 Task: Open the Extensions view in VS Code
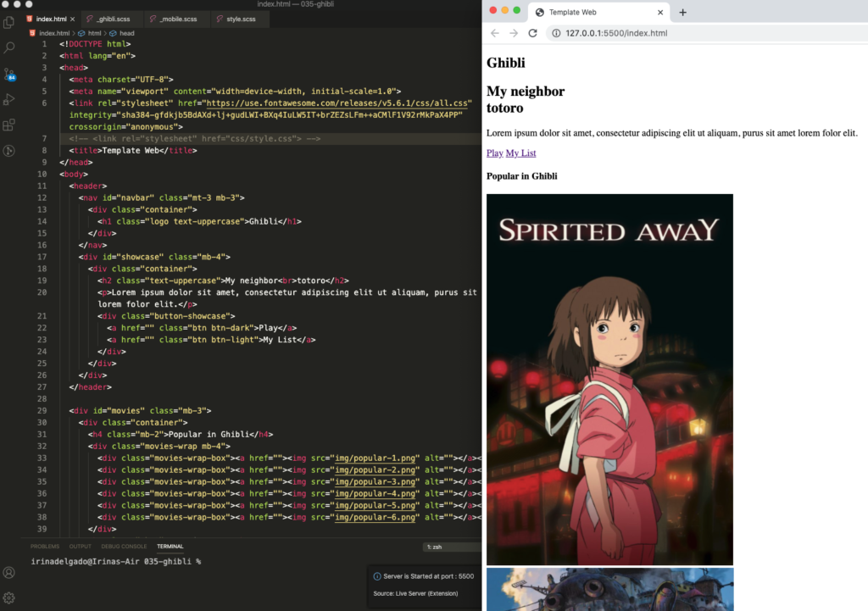click(x=8, y=125)
